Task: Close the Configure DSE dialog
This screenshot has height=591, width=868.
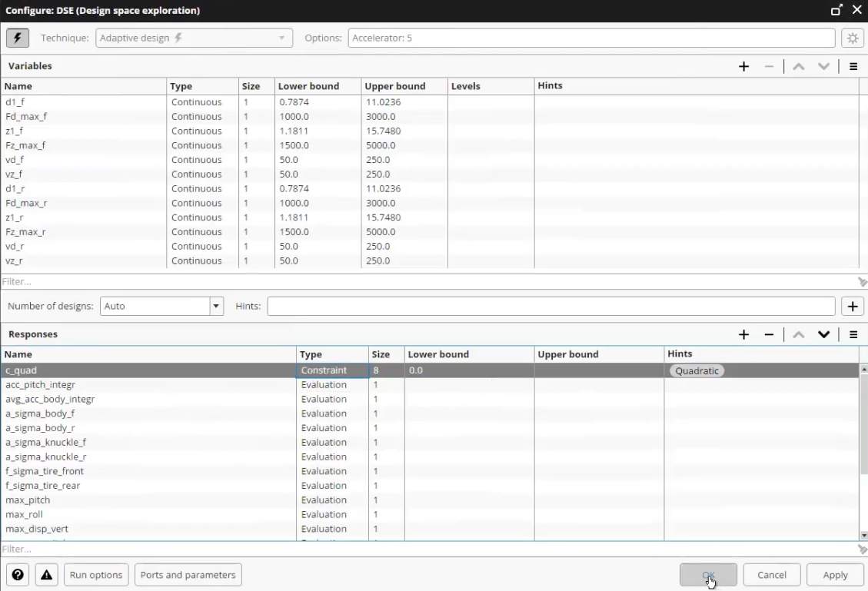Action: pos(857,10)
